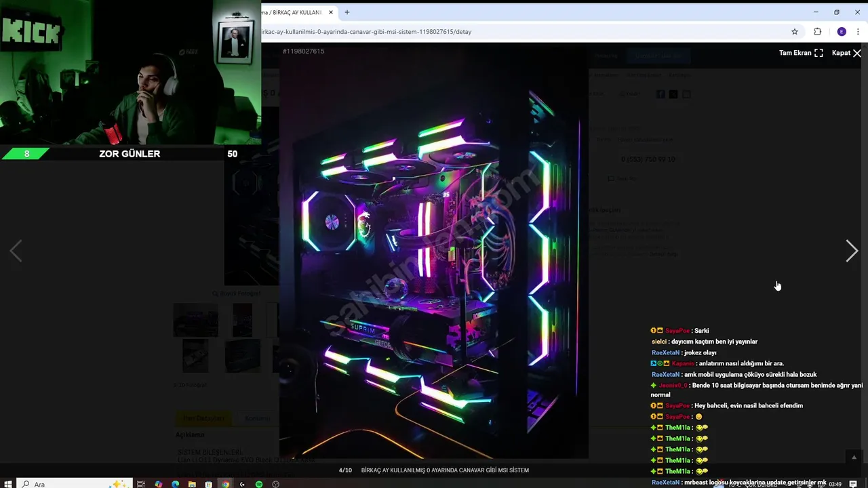Click RaeXetaN's jrokez olayı message
868x488 pixels.
pos(684,352)
